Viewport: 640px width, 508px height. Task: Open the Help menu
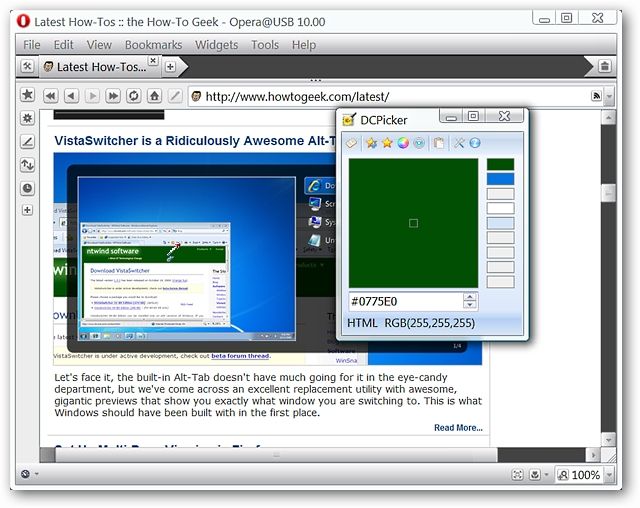[x=304, y=44]
